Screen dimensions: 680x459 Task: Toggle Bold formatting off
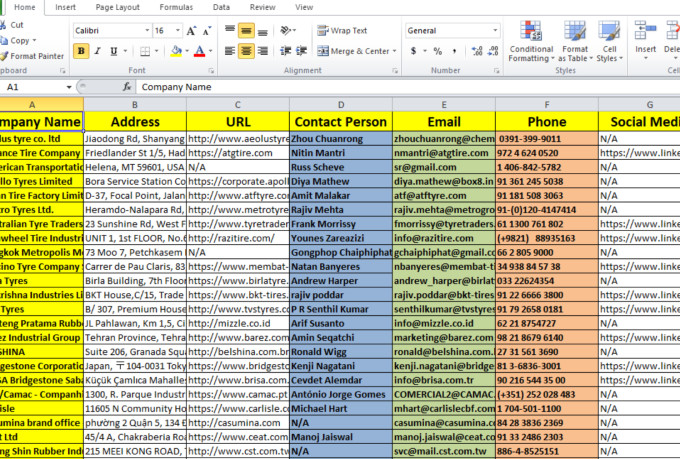pos(81,51)
